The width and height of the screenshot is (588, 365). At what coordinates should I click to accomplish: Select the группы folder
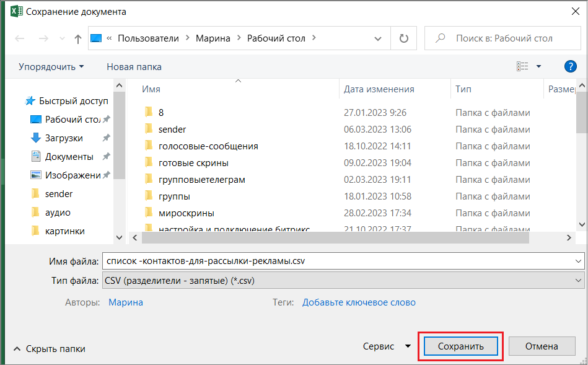click(174, 196)
